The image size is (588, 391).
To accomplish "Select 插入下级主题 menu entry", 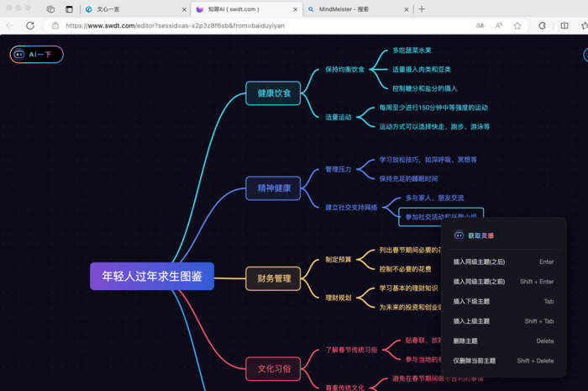I will 471,301.
